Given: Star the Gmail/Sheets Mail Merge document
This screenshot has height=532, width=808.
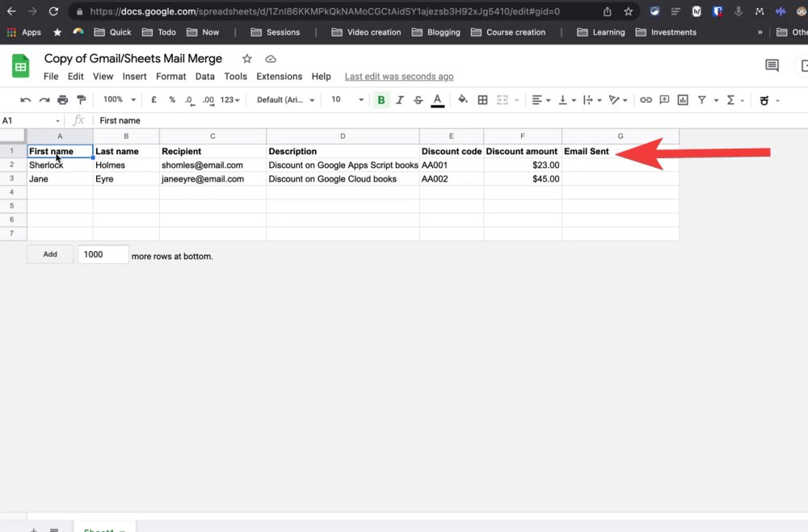Looking at the screenshot, I should coord(246,58).
